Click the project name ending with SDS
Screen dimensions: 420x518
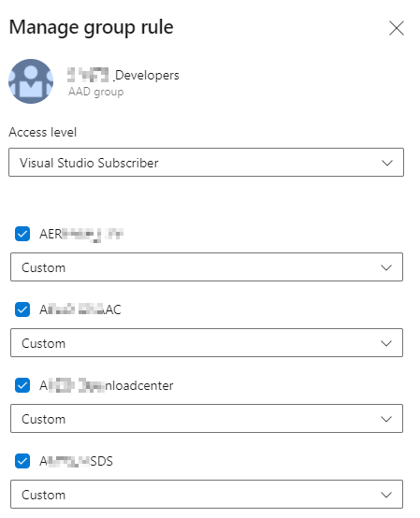click(x=76, y=461)
